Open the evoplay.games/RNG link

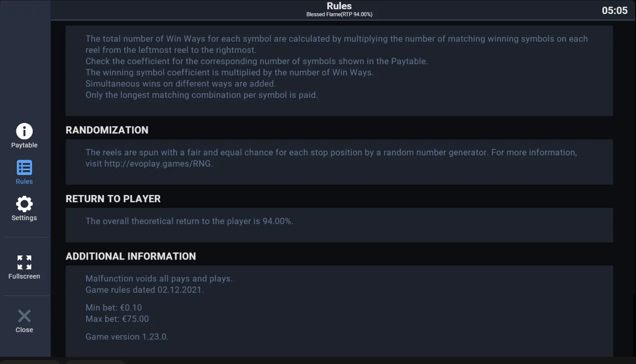coord(158,163)
